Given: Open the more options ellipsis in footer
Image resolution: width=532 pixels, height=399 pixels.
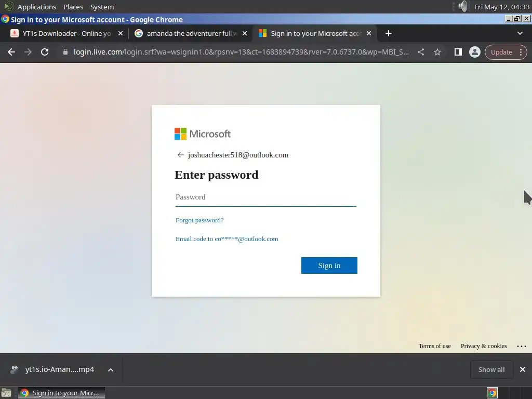Looking at the screenshot, I should (x=522, y=346).
